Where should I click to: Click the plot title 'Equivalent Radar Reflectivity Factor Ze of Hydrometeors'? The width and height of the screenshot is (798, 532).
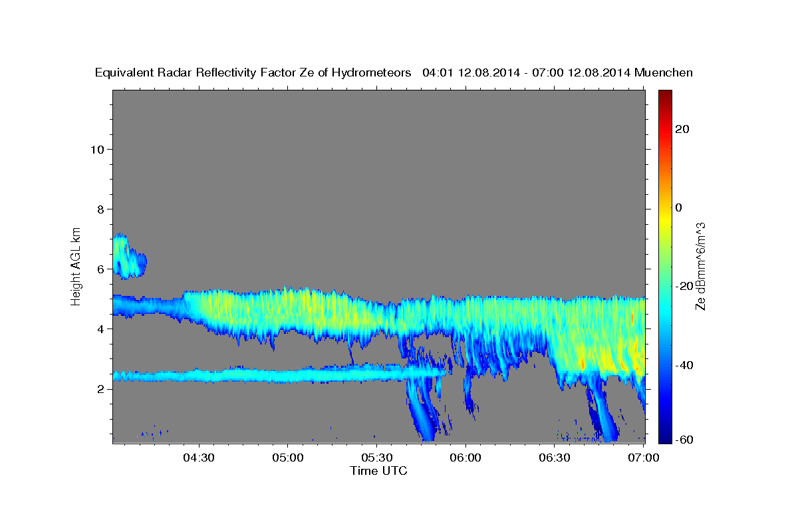(x=253, y=72)
